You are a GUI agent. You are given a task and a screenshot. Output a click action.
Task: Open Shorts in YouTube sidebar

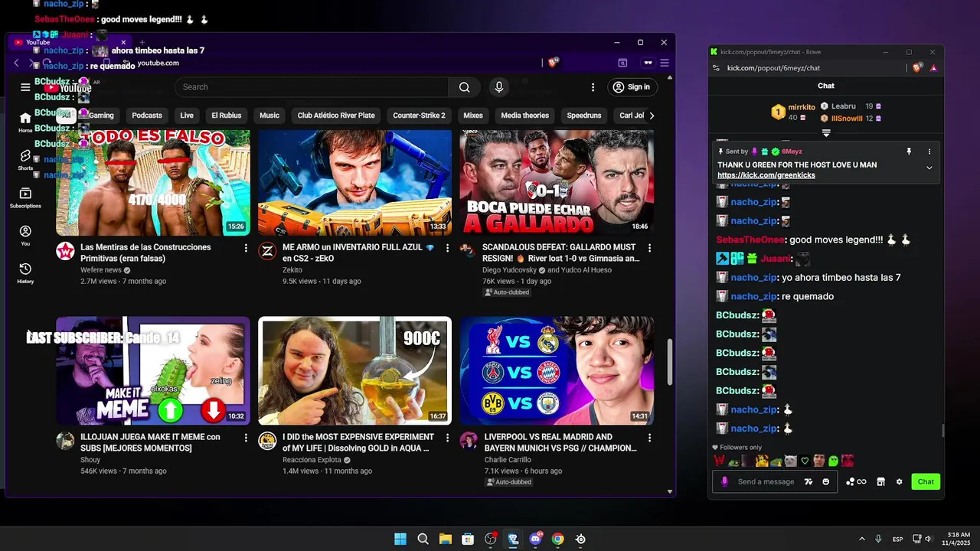(25, 160)
